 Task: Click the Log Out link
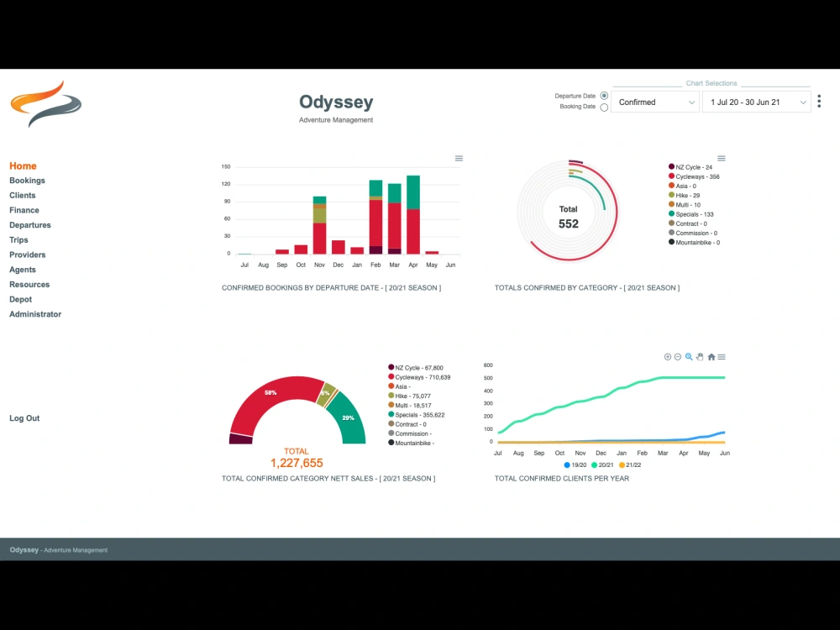click(24, 417)
